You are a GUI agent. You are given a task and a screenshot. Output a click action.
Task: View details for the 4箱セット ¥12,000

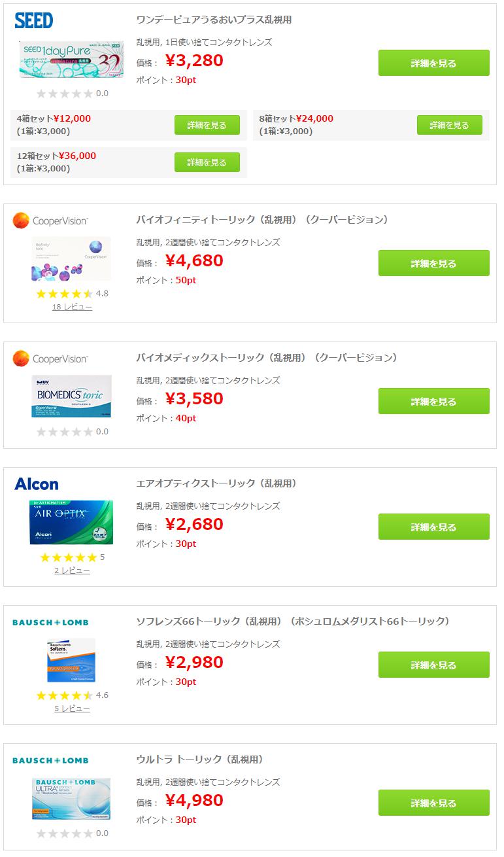click(207, 125)
